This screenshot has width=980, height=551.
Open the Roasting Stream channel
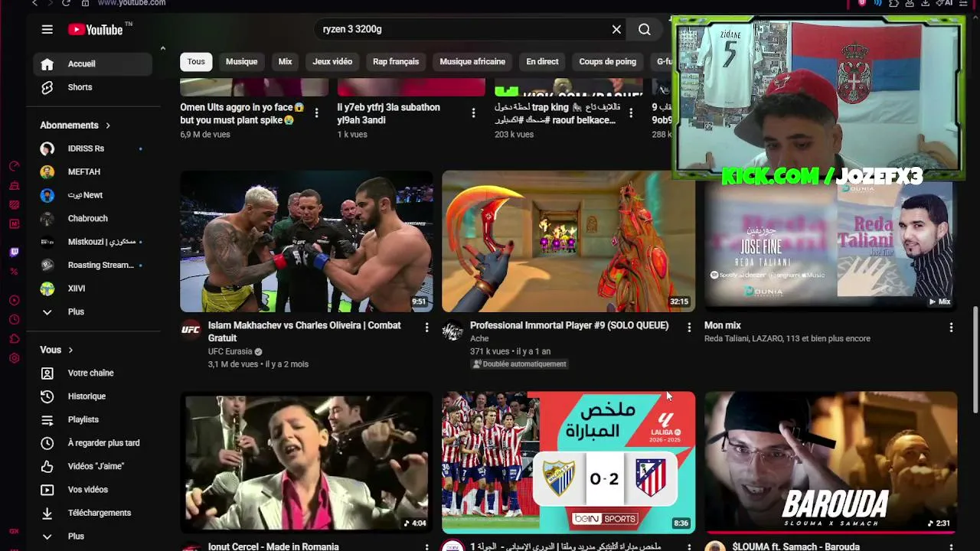93,266
